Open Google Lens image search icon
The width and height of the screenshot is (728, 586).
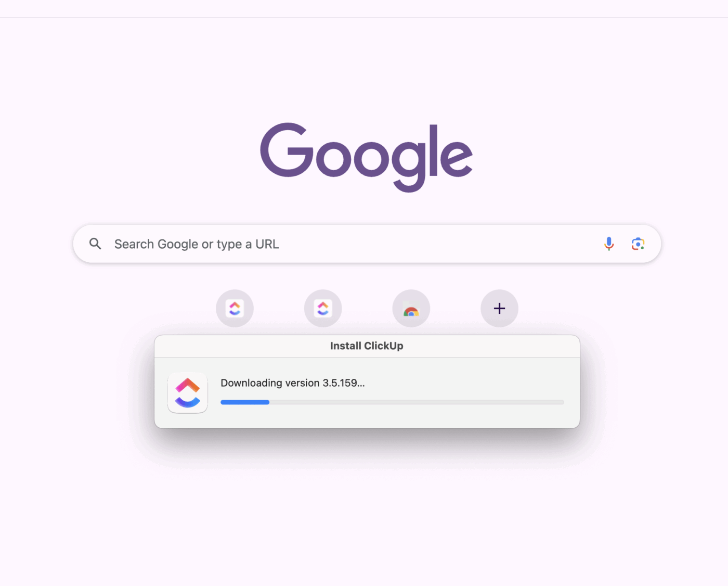(638, 244)
